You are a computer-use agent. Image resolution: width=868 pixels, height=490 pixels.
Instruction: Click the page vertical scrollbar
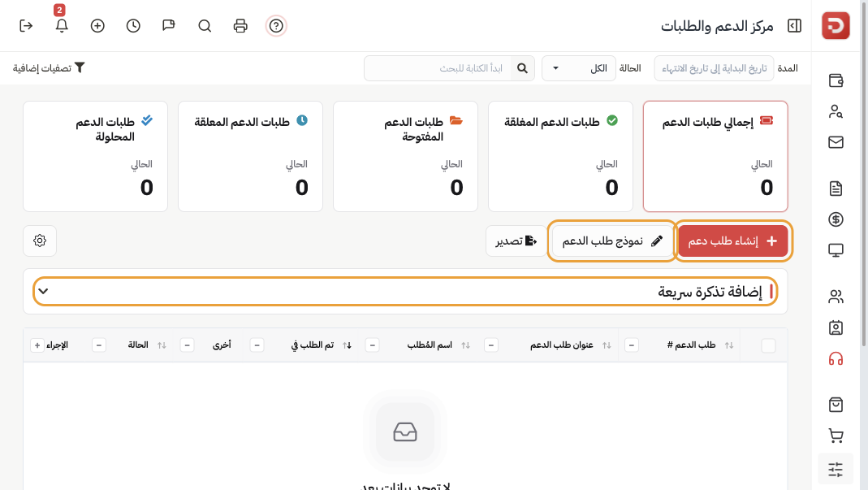tap(864, 175)
